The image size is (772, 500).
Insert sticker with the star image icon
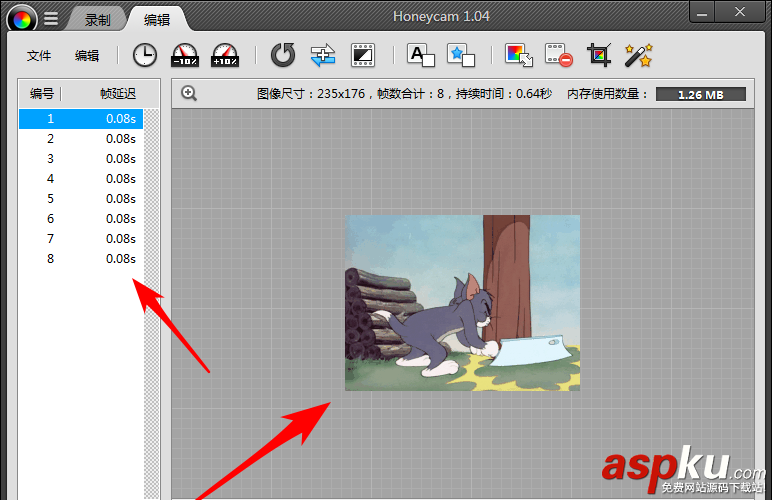coord(461,55)
